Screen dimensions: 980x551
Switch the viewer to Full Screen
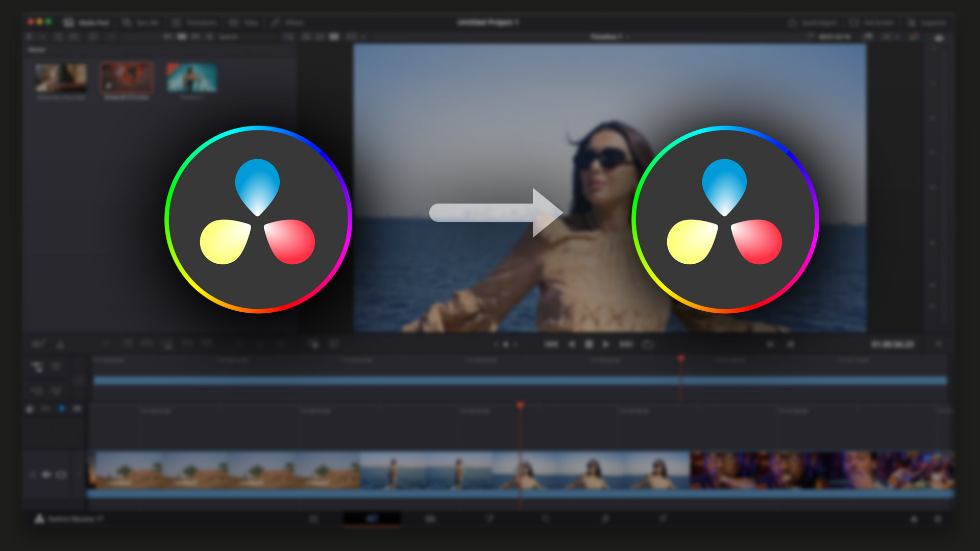872,23
